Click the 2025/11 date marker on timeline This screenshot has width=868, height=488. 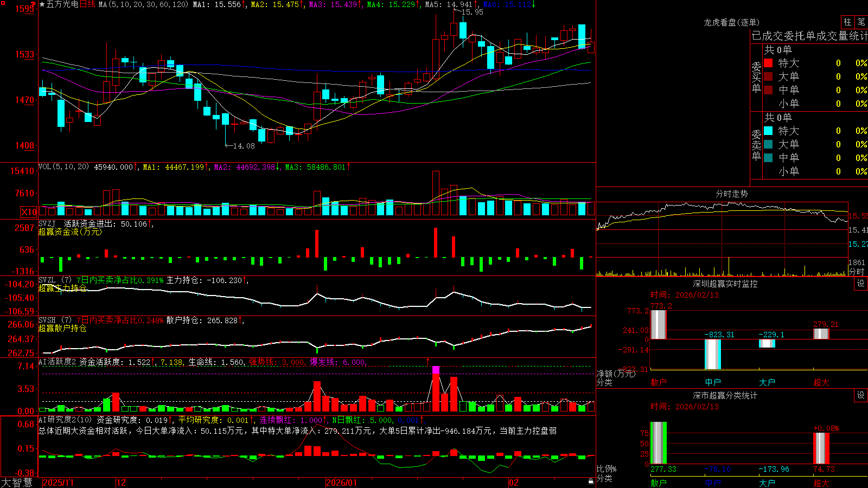(x=58, y=483)
